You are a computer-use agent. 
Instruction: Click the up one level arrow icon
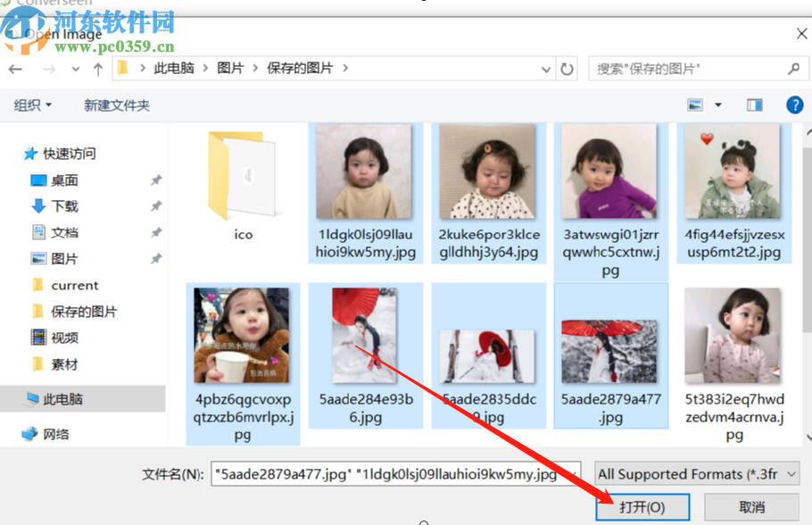[96, 68]
